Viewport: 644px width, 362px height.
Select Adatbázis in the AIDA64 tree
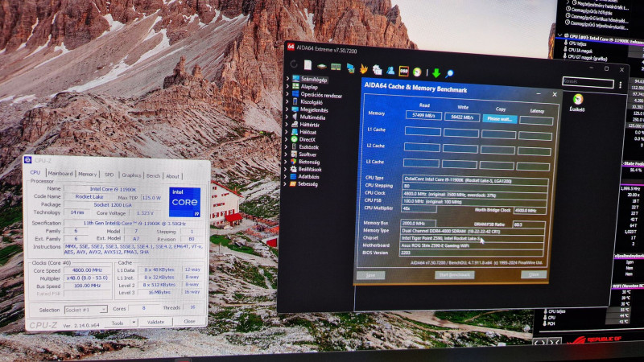coord(308,176)
